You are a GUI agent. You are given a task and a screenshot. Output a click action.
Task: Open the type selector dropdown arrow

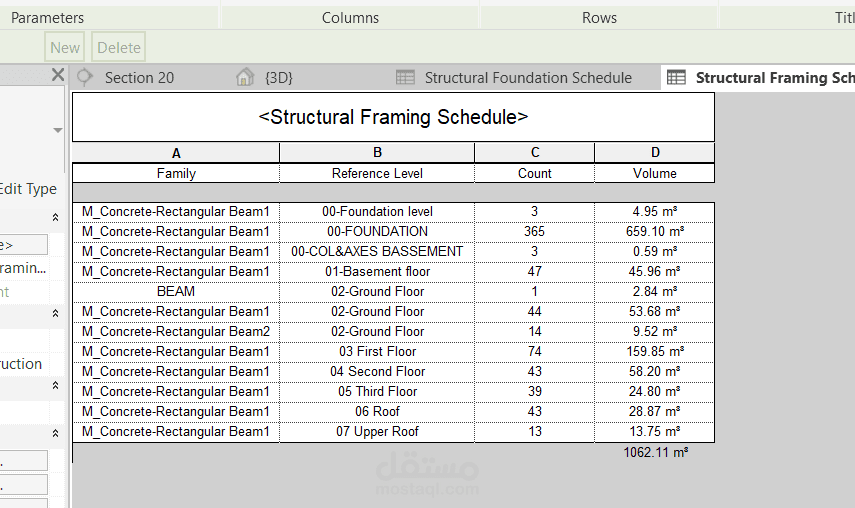[57, 131]
